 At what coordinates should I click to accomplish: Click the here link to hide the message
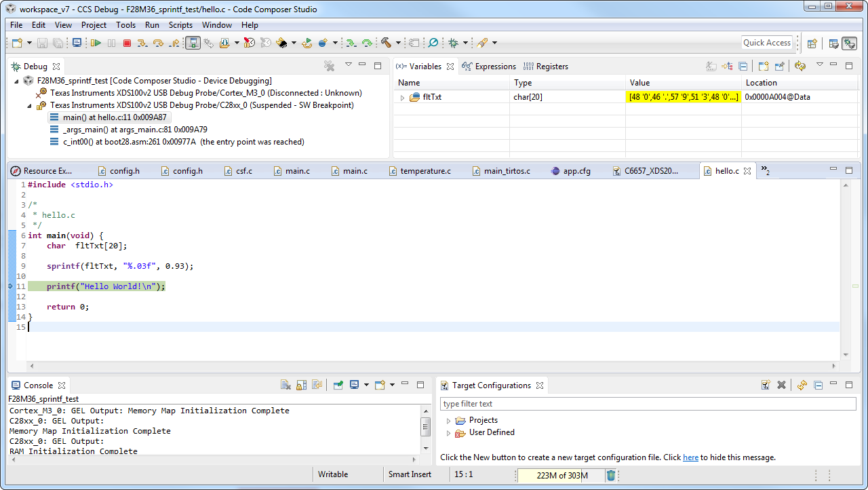point(690,457)
